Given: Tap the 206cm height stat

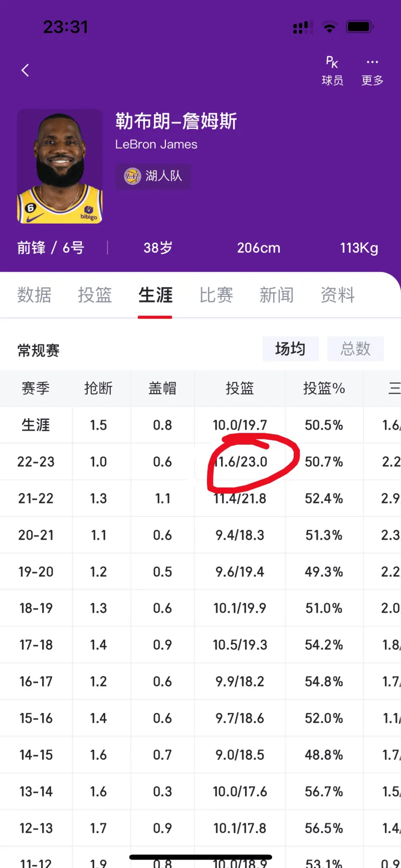Looking at the screenshot, I should coord(259,248).
